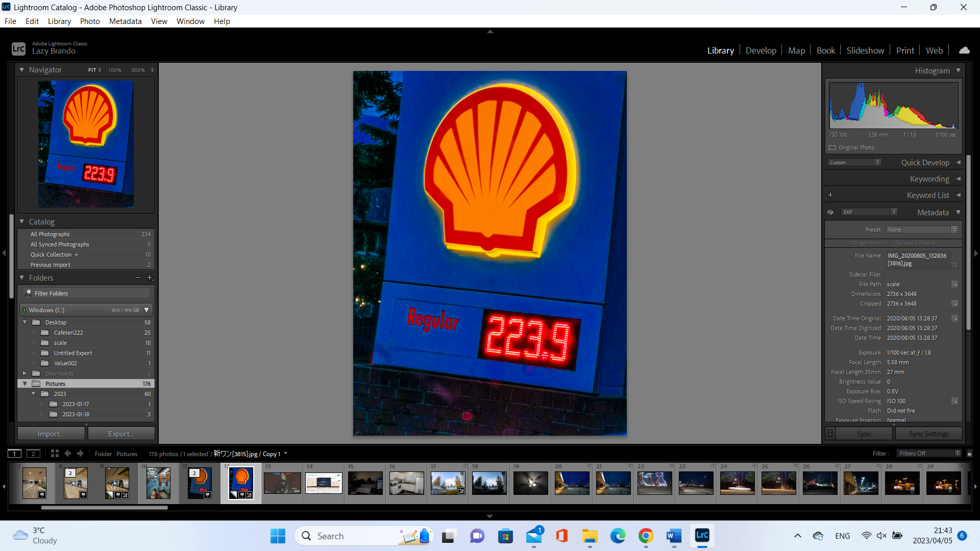Viewport: 980px width, 551px height.
Task: Go forward with the right arrow icon
Action: (x=80, y=454)
